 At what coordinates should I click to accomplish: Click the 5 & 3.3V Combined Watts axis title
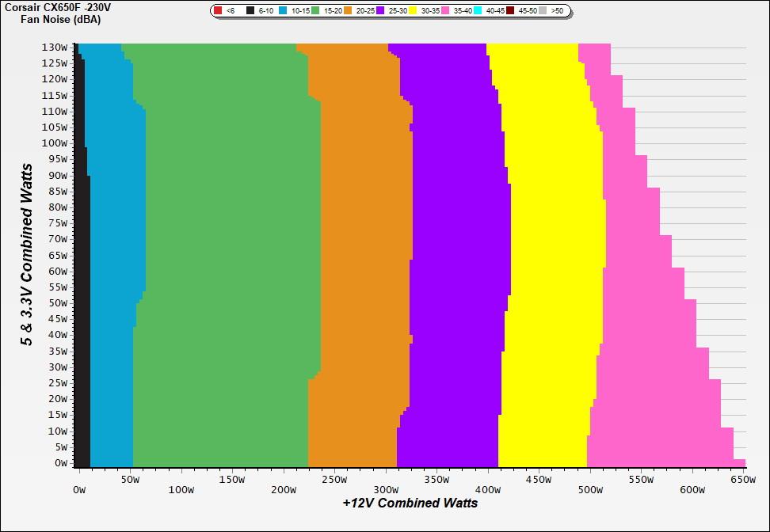coord(27,255)
